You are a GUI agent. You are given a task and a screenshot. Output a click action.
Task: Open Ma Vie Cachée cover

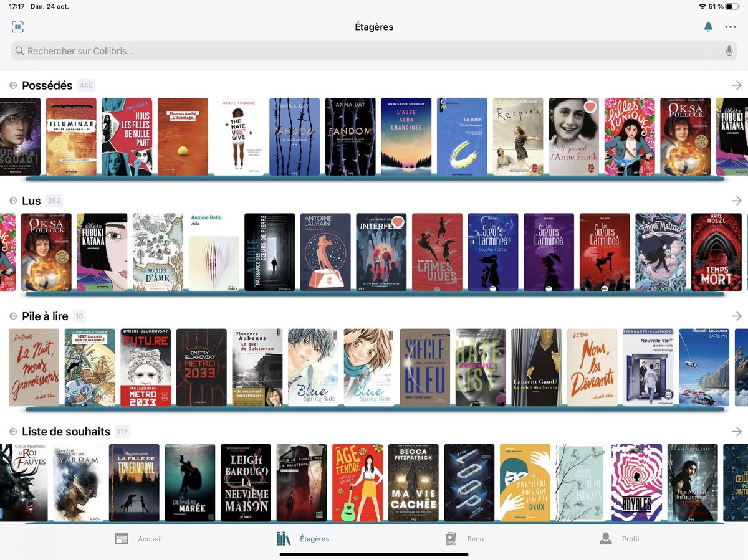(413, 483)
